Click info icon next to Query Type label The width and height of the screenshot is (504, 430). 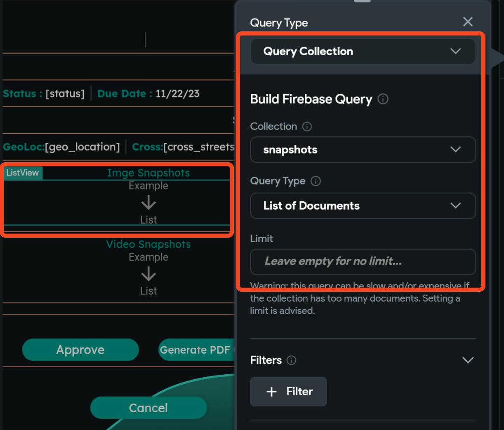(316, 181)
